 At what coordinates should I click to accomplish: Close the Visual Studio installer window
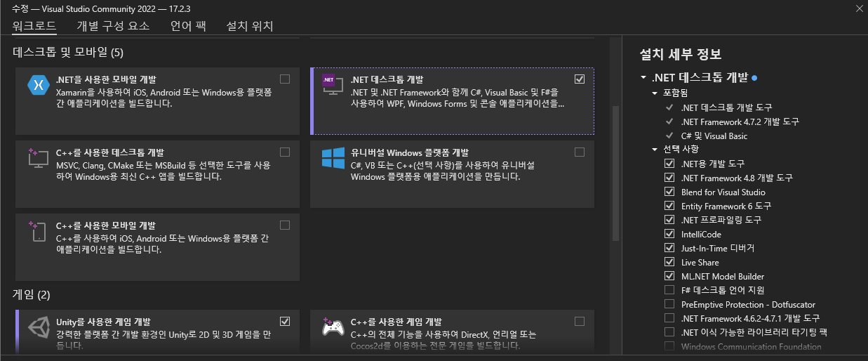860,8
